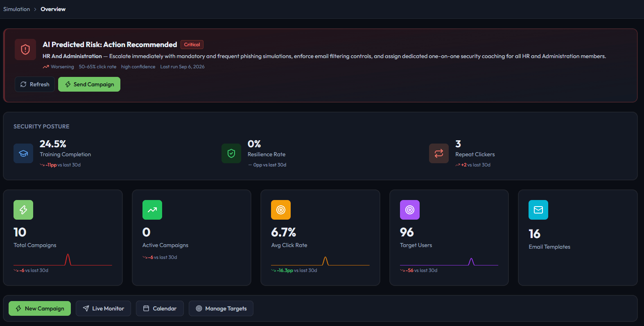Refresh the AI predicted risk panel
This screenshot has height=326, width=644.
click(x=35, y=84)
